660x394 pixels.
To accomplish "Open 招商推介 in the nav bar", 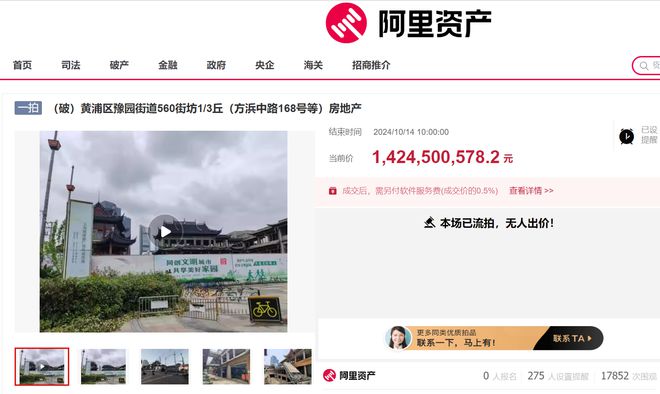I will pos(371,65).
